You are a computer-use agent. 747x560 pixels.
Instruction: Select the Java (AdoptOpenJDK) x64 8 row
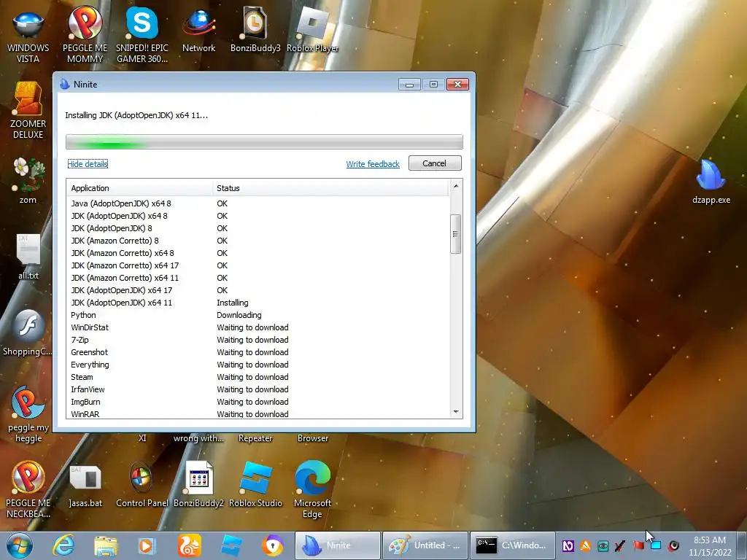point(258,203)
